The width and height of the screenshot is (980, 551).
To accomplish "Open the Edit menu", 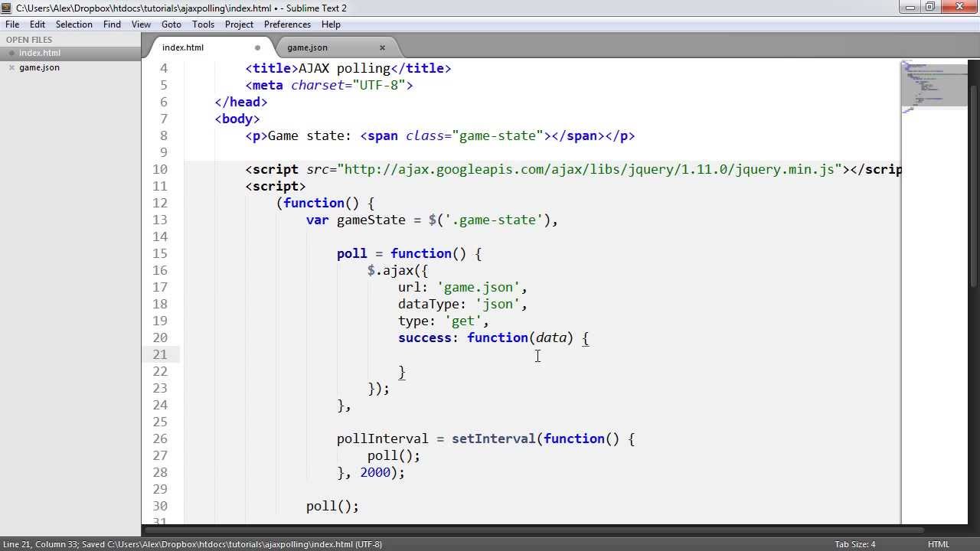I will (x=38, y=24).
